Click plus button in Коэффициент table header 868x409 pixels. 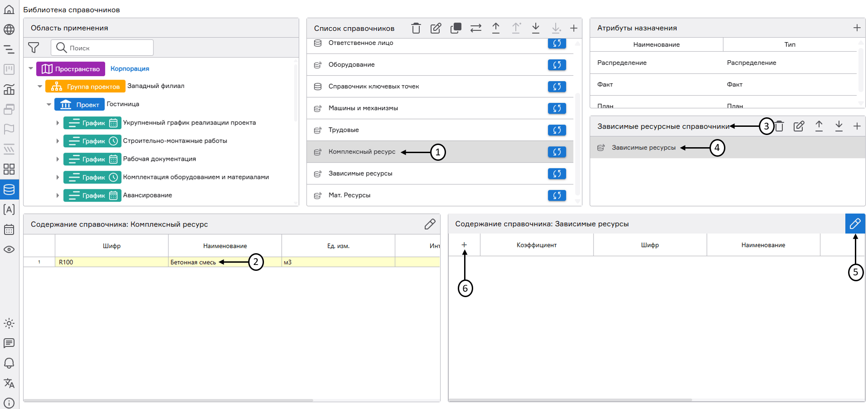click(x=464, y=245)
